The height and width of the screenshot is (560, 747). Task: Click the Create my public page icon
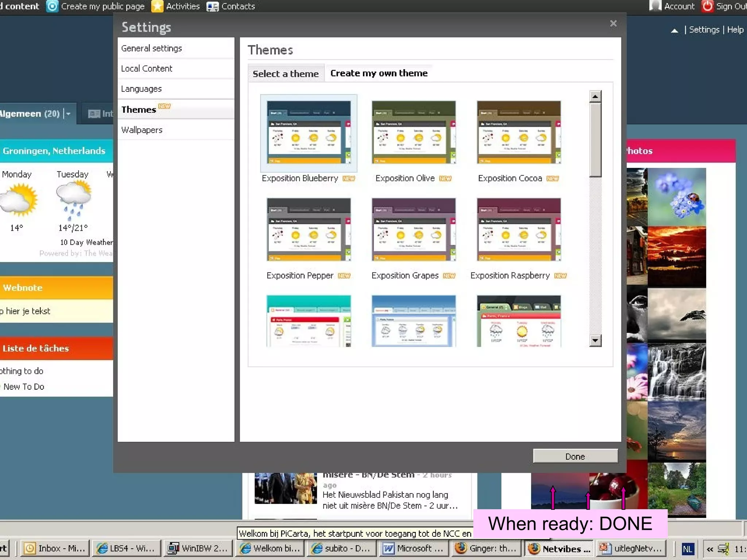tap(53, 6)
